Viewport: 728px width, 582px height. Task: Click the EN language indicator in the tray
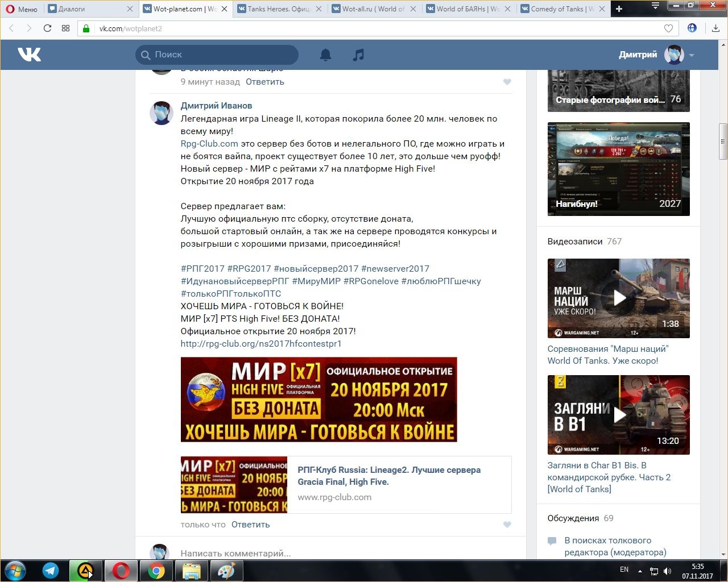[x=624, y=569]
